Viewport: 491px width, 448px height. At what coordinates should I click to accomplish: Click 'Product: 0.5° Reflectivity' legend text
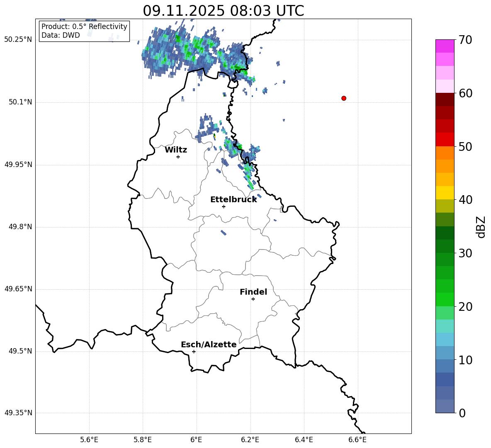click(x=84, y=27)
